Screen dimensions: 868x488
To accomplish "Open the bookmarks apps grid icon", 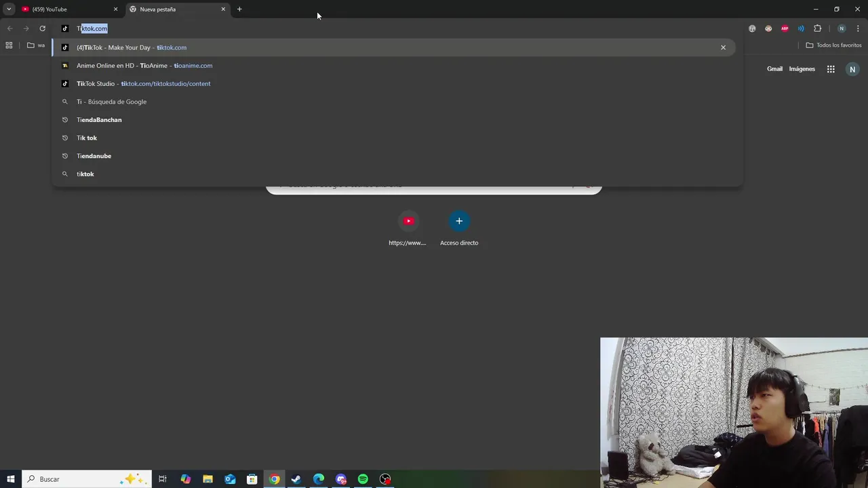I will click(x=9, y=45).
